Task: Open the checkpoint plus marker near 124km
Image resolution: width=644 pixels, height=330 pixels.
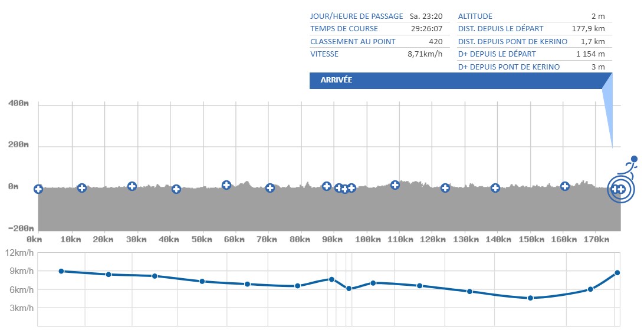Action: tap(445, 188)
